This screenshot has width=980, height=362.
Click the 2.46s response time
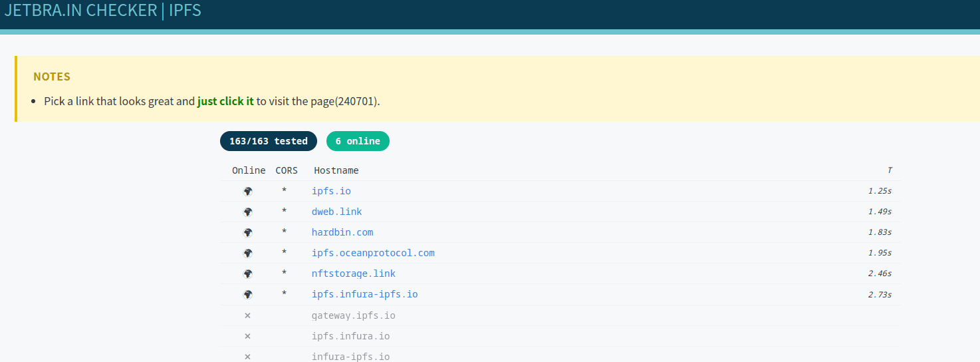[880, 273]
